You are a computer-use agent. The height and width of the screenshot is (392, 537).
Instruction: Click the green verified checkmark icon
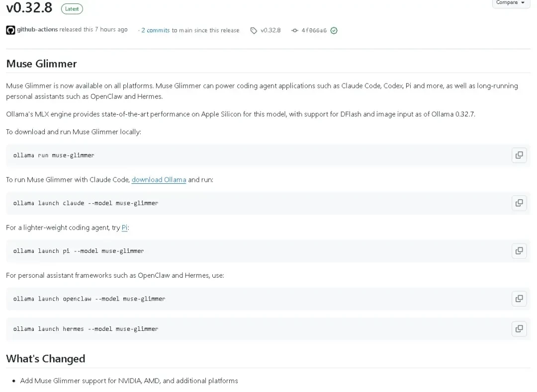coord(334,31)
